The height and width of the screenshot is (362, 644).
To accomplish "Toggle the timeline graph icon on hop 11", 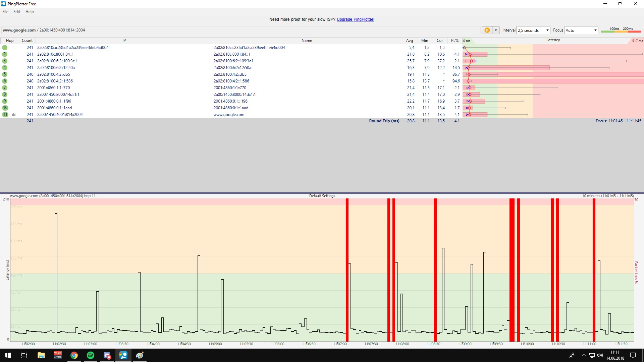I will [14, 115].
